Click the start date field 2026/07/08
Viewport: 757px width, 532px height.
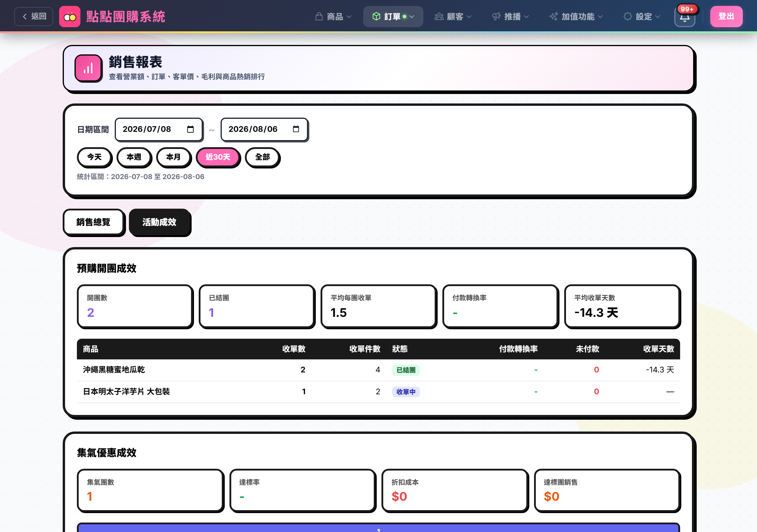[158, 129]
